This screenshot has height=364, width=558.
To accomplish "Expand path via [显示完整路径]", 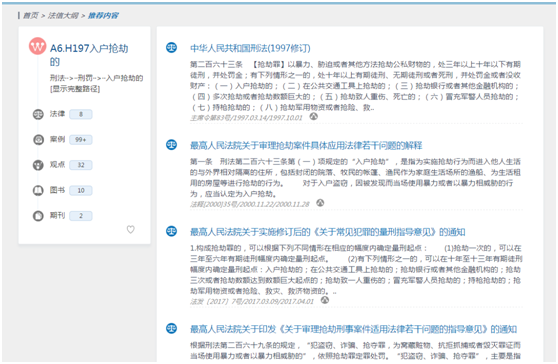I will pyautogui.click(x=75, y=89).
